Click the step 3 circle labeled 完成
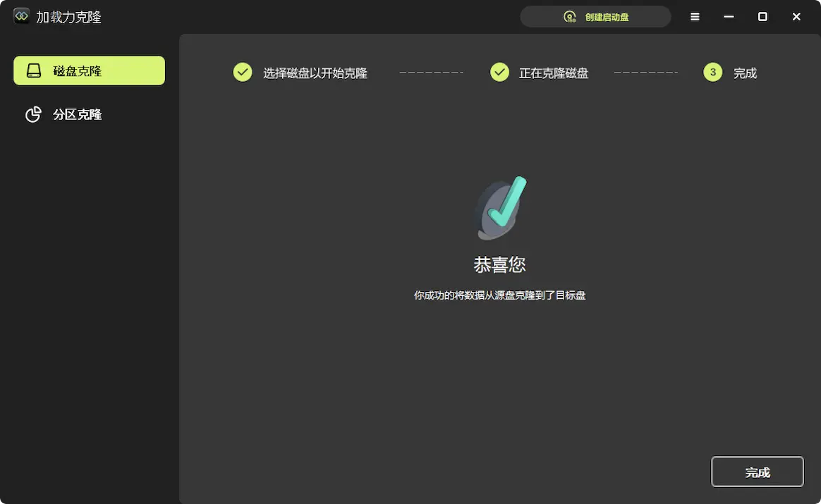The width and height of the screenshot is (821, 504). point(712,72)
